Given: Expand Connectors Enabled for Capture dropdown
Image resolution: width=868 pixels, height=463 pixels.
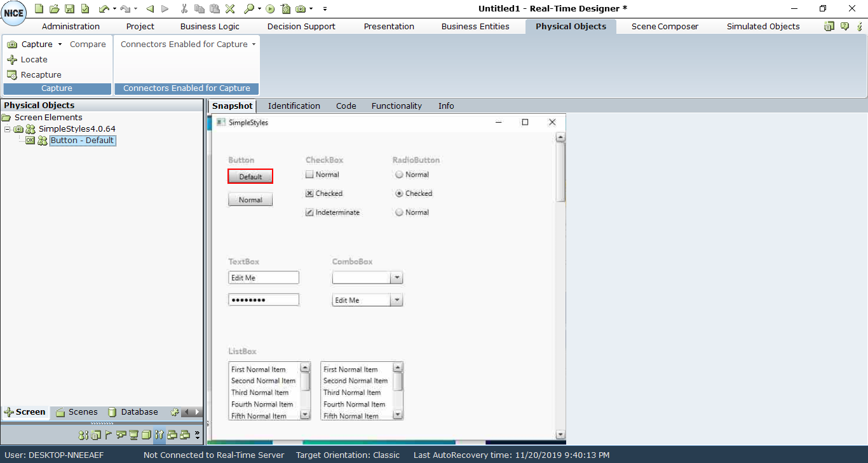Looking at the screenshot, I should click(x=254, y=45).
